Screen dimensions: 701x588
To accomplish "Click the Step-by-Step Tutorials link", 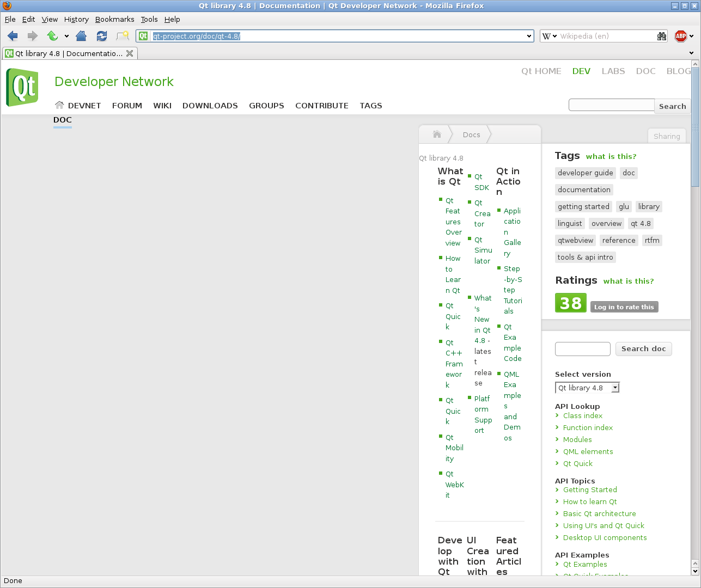I will pyautogui.click(x=513, y=290).
